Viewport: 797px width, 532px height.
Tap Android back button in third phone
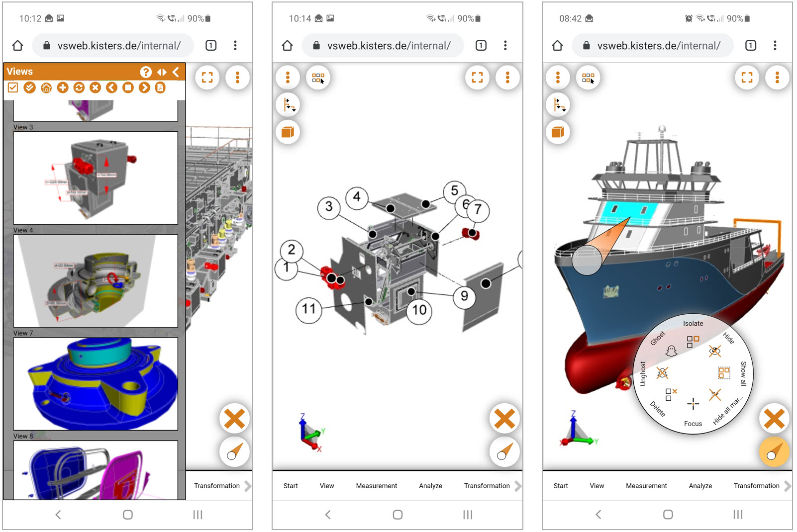coord(598,515)
